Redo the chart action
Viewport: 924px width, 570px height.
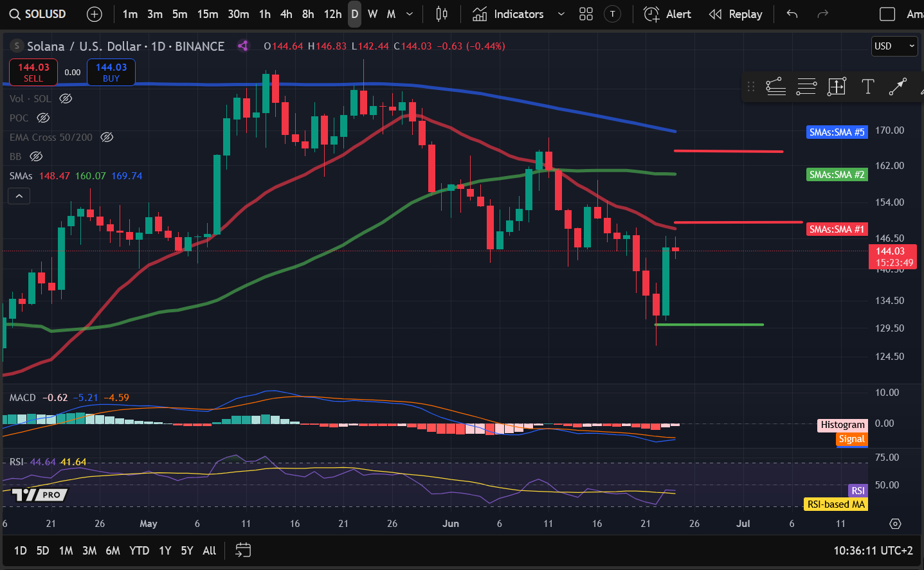822,14
